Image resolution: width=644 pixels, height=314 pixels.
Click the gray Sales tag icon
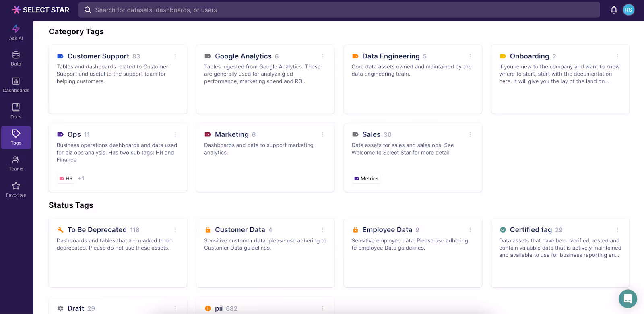pyautogui.click(x=355, y=134)
